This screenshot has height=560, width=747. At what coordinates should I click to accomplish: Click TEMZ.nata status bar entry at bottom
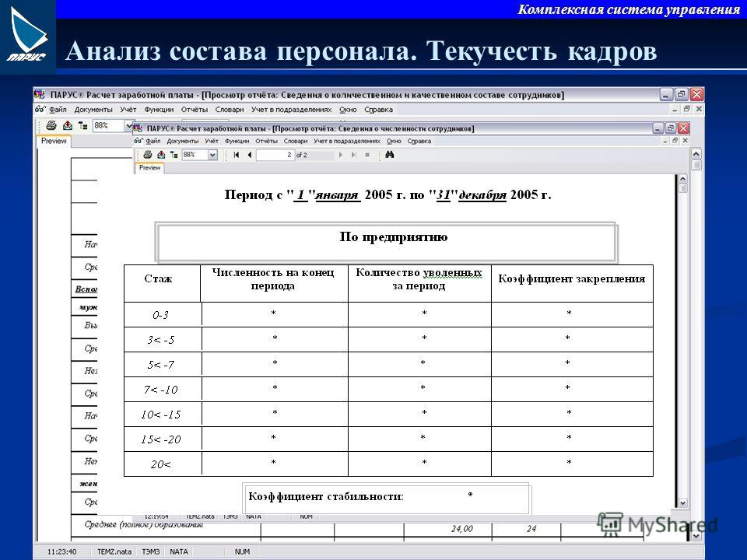coord(114,551)
